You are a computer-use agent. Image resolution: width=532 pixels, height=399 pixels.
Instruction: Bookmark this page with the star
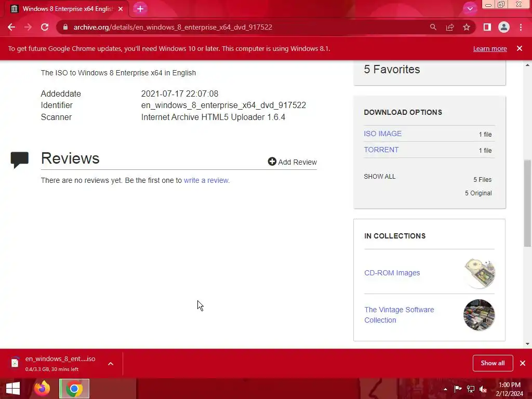(467, 27)
